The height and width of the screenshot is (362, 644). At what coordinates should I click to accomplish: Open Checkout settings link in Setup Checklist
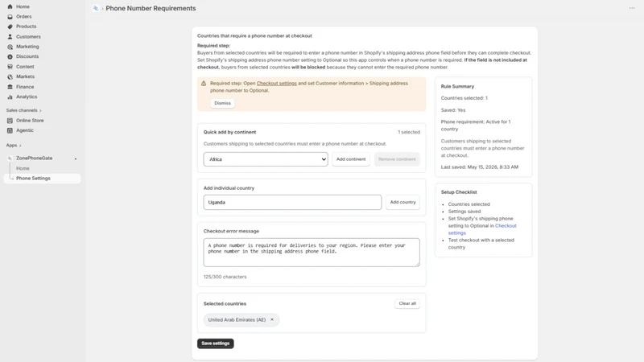(x=506, y=226)
